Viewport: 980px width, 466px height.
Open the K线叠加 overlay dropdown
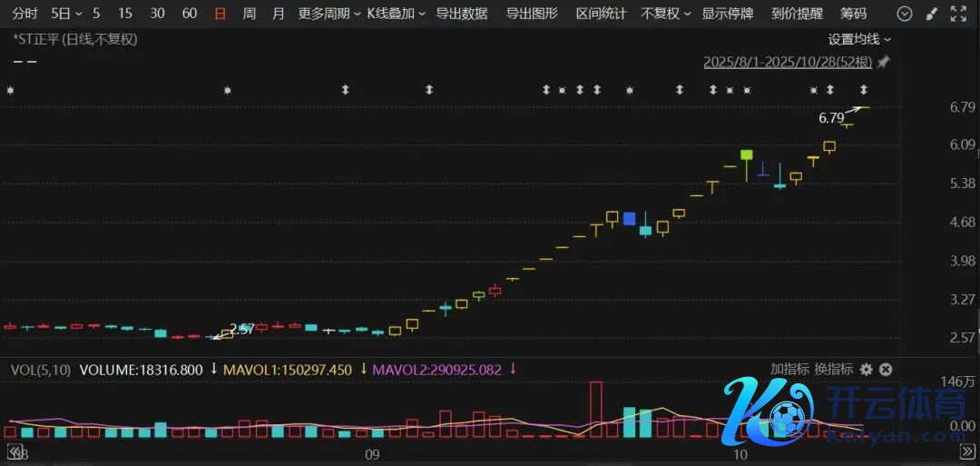point(396,14)
